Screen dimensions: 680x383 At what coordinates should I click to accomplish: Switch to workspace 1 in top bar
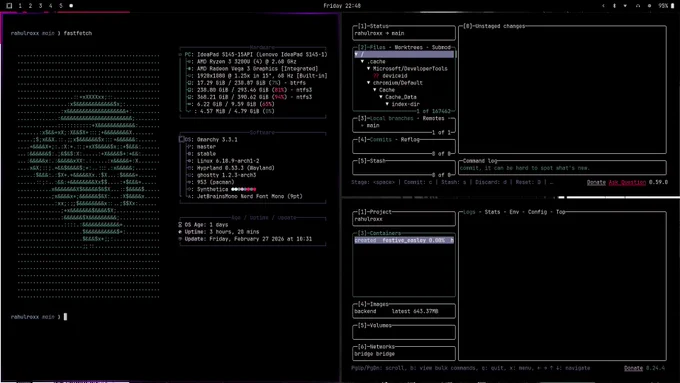[x=20, y=6]
